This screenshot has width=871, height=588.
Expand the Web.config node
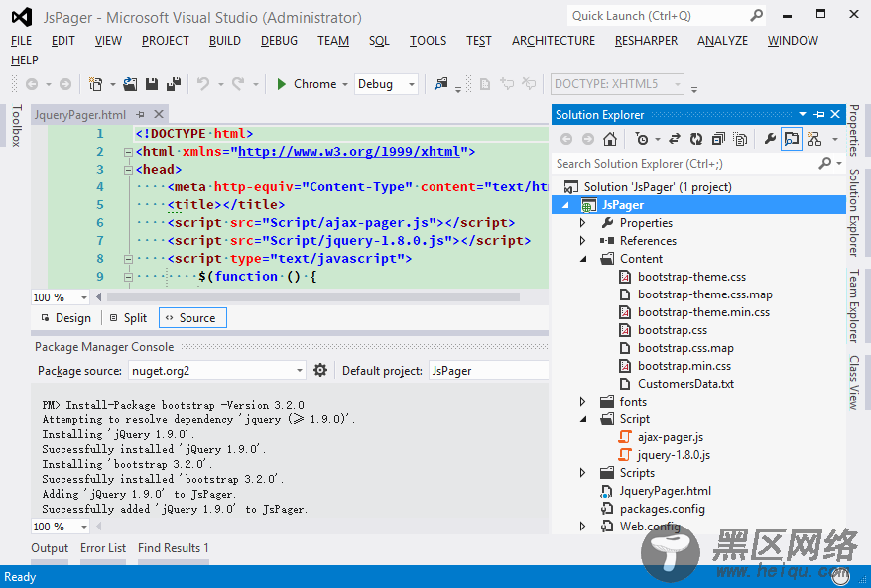[582, 527]
